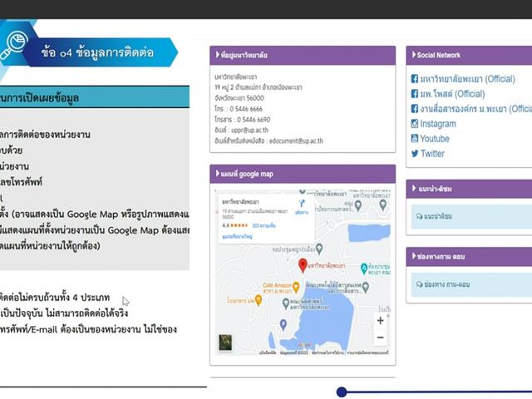The height and width of the screenshot is (399, 532).
Task: Click fax number 0 5446 6690
Action: [254, 120]
